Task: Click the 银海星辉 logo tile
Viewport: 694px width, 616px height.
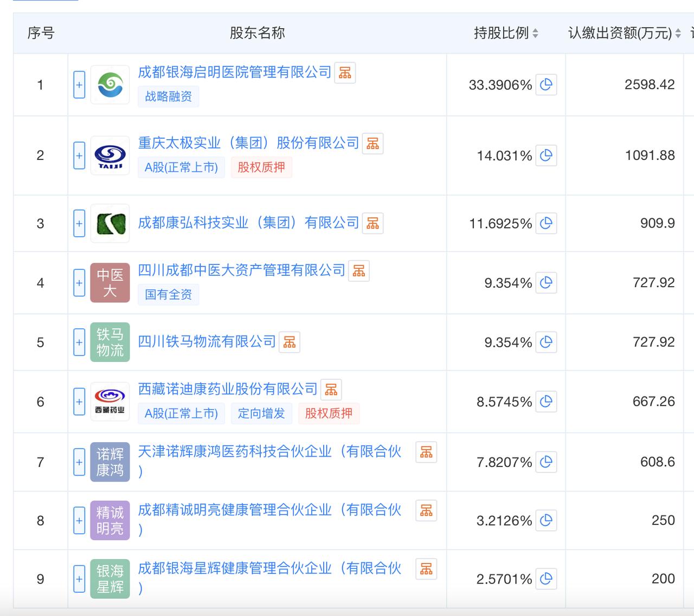Action: 110,579
